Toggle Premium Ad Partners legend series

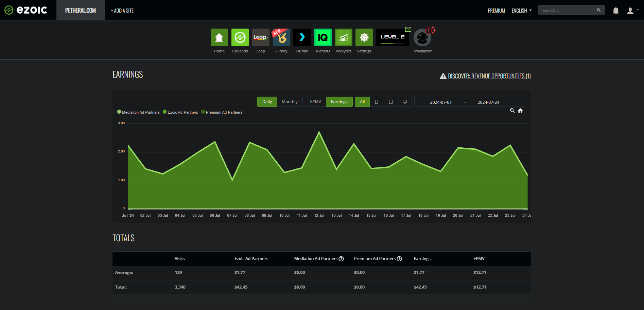tap(222, 112)
